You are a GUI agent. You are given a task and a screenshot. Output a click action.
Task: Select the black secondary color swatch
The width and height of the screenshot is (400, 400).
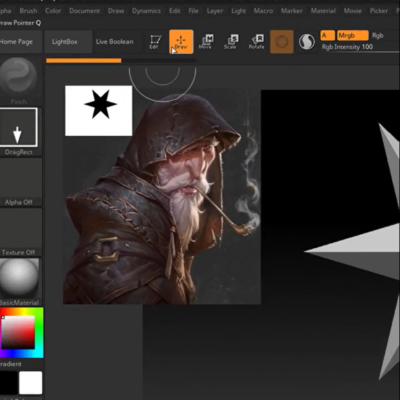8,383
